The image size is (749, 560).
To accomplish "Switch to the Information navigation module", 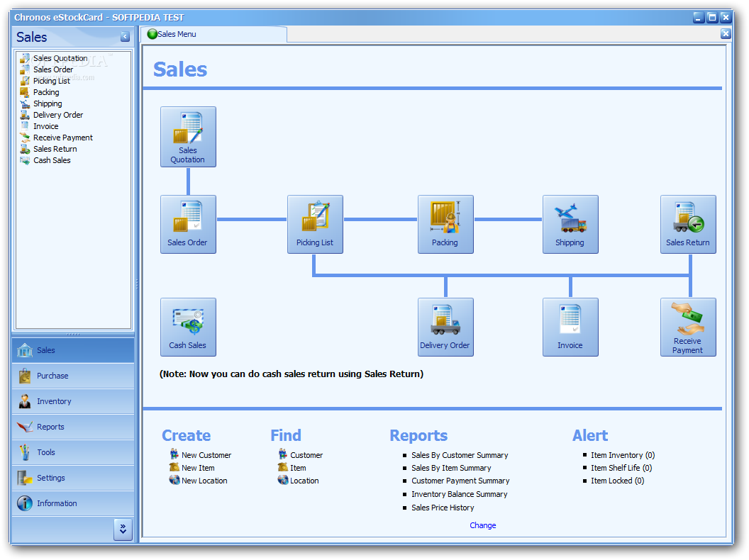I will [x=73, y=503].
